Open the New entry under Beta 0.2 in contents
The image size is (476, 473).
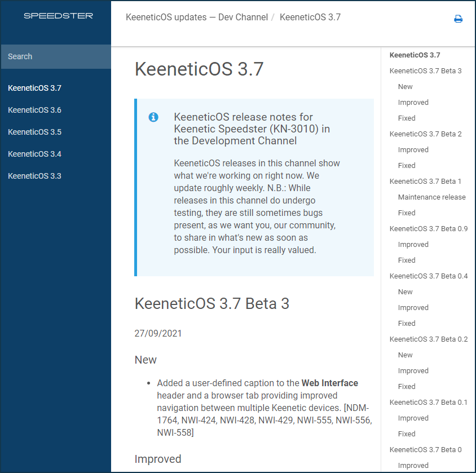[x=406, y=355]
